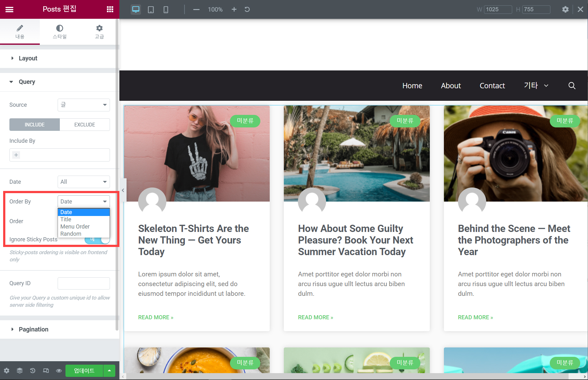
Task: Click the width W value field
Action: 498,9
